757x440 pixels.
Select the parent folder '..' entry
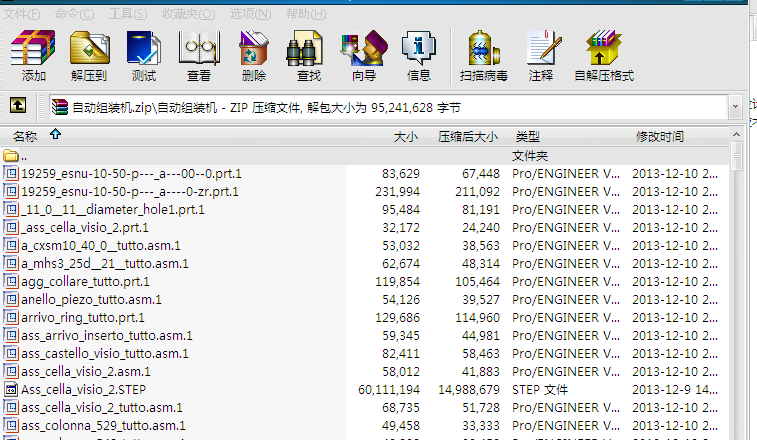click(x=14, y=156)
